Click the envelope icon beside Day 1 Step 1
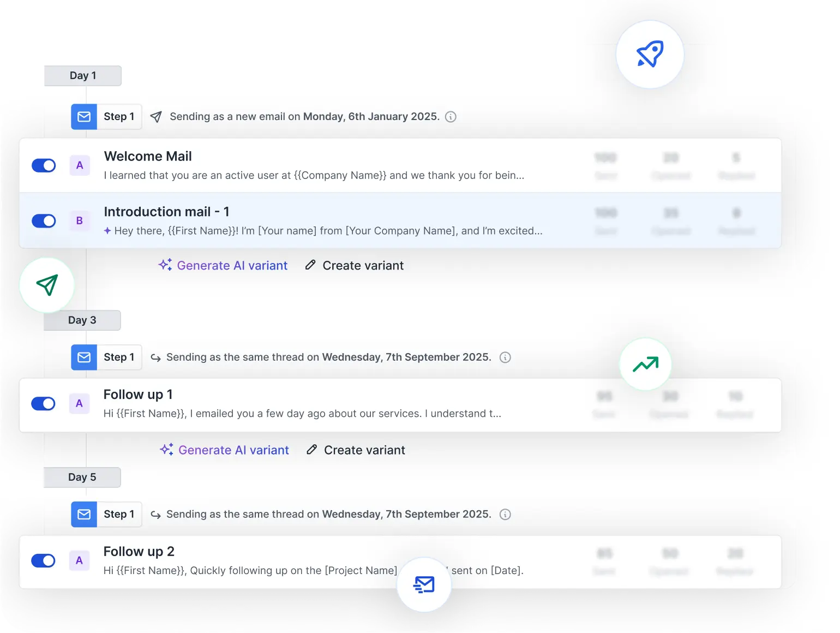Viewport: 840px width, 633px height. (x=83, y=116)
